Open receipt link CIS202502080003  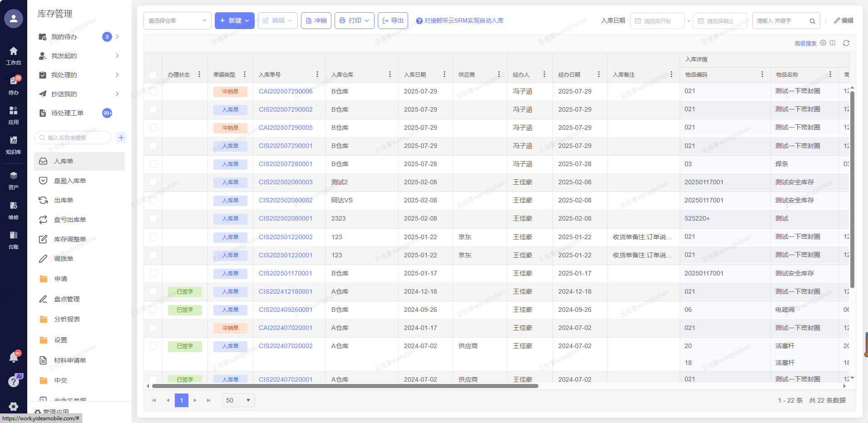pyautogui.click(x=286, y=182)
